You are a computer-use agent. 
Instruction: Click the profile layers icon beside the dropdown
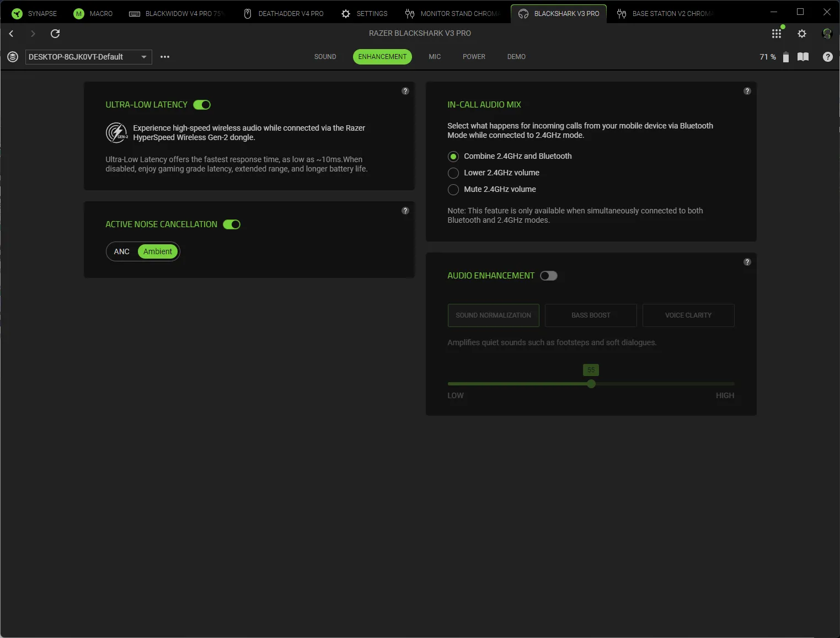pos(13,57)
